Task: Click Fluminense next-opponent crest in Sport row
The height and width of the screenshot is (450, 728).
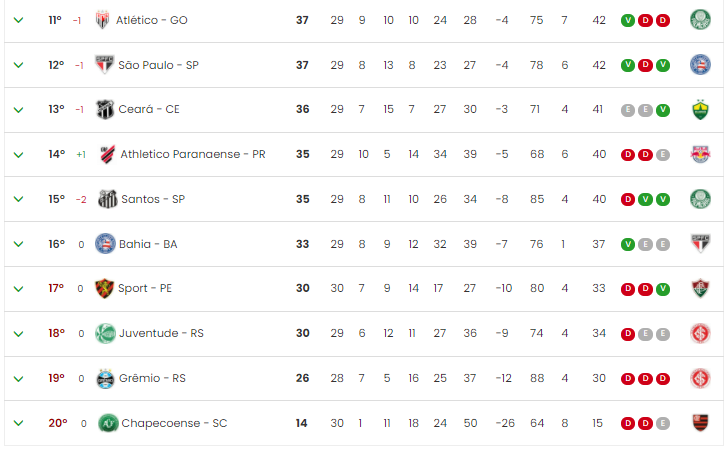Action: point(700,288)
